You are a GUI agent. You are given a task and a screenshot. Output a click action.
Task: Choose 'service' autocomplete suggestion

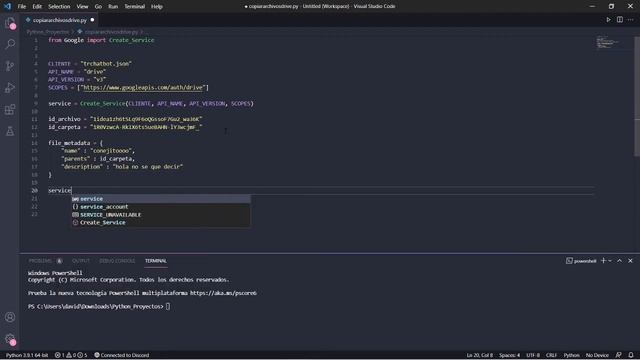pyautogui.click(x=161, y=199)
